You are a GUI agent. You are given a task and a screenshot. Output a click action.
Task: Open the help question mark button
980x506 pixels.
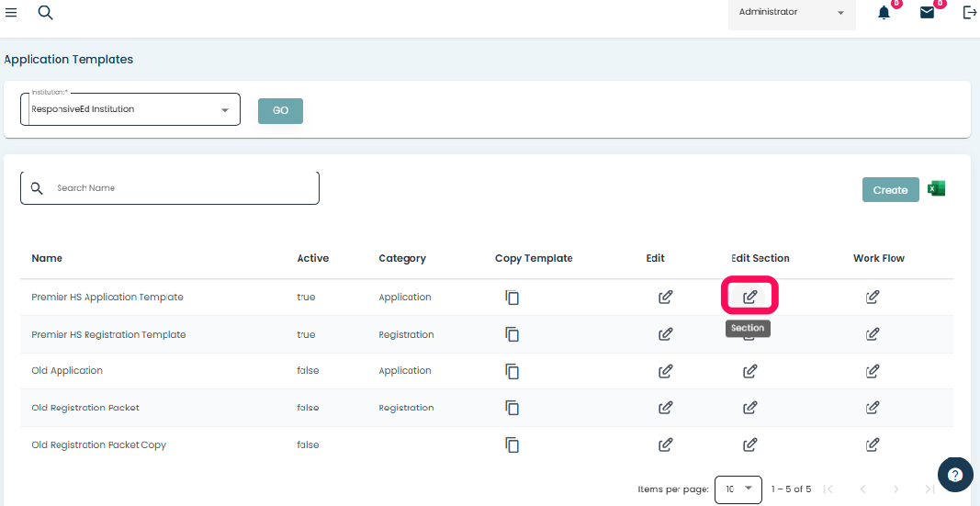point(955,475)
